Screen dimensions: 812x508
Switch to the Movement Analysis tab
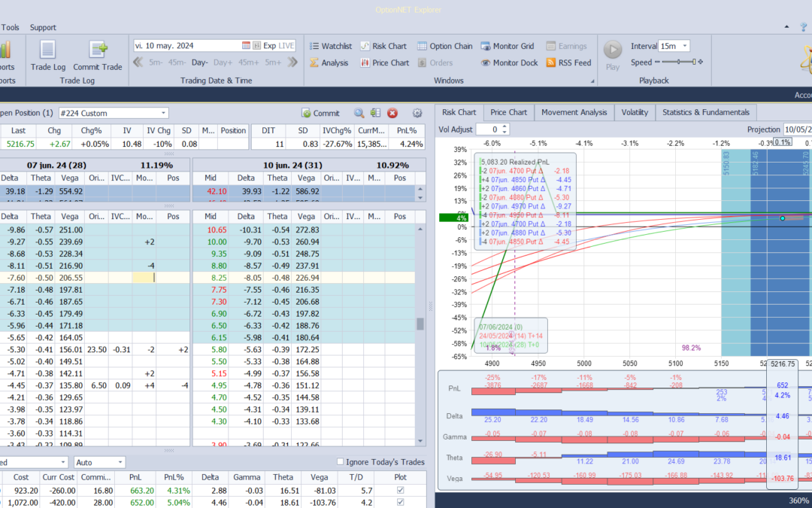574,112
